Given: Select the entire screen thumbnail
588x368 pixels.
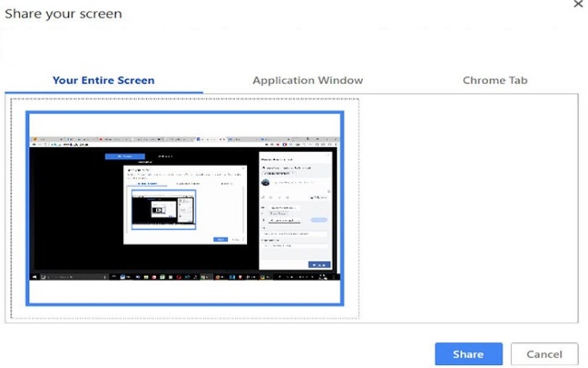Looking at the screenshot, I should click(184, 208).
